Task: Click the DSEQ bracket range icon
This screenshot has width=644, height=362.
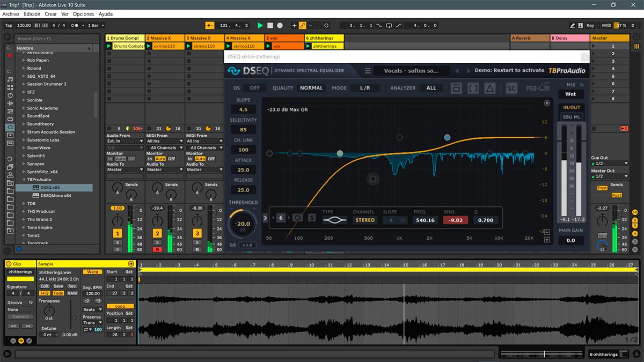Action: point(473,88)
